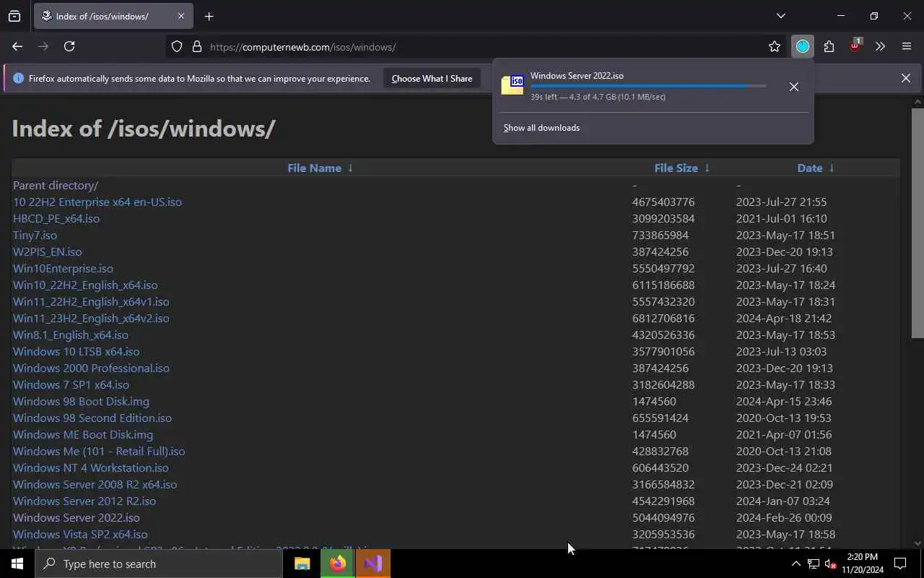Download Win10Enterprise.iso

click(x=63, y=269)
